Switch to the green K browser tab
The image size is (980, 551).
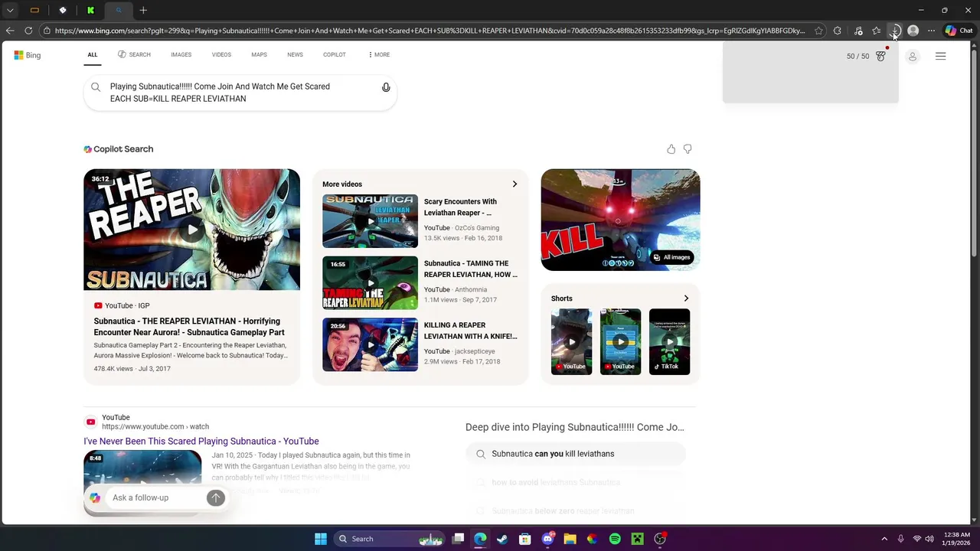click(90, 10)
